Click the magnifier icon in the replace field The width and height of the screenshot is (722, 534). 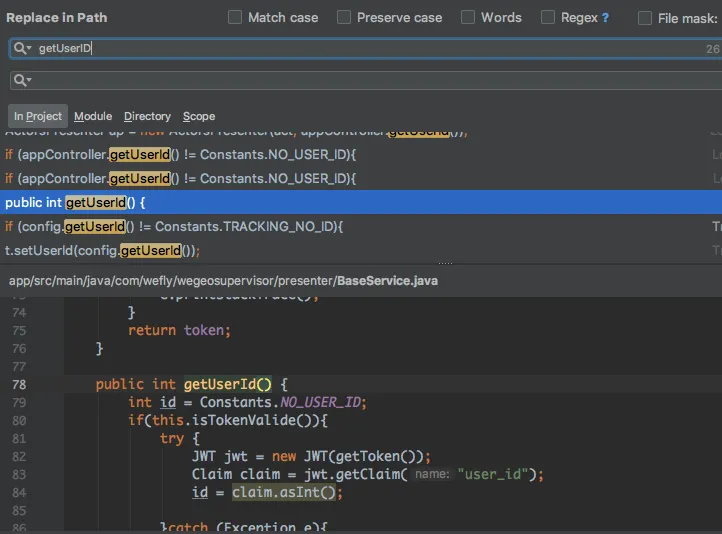pos(18,80)
